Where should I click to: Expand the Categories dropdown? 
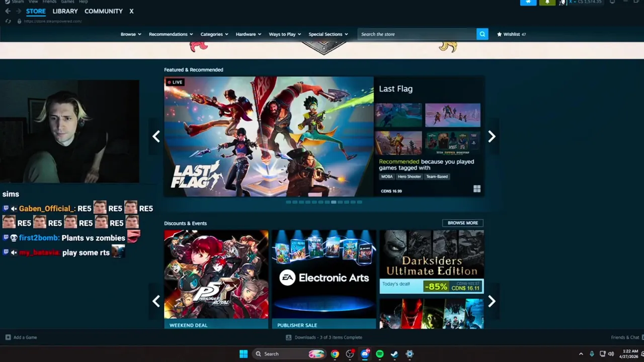click(214, 34)
